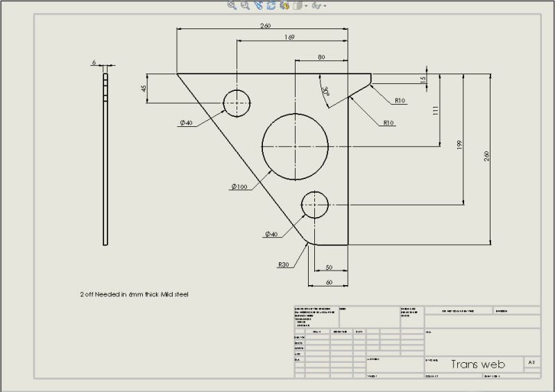Click the 199 vertical dimension text
Image resolution: width=555 pixels, height=392 pixels.
pos(459,144)
